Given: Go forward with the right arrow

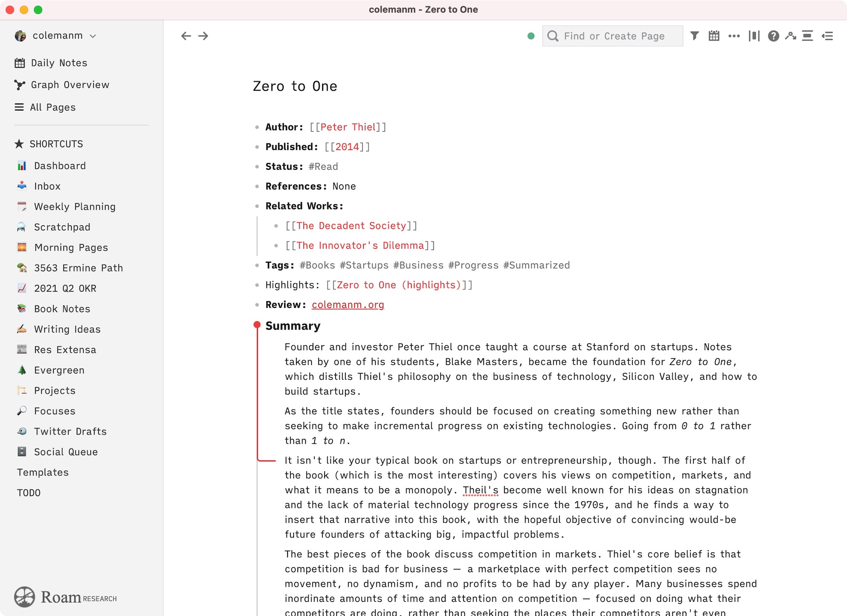Looking at the screenshot, I should [203, 36].
